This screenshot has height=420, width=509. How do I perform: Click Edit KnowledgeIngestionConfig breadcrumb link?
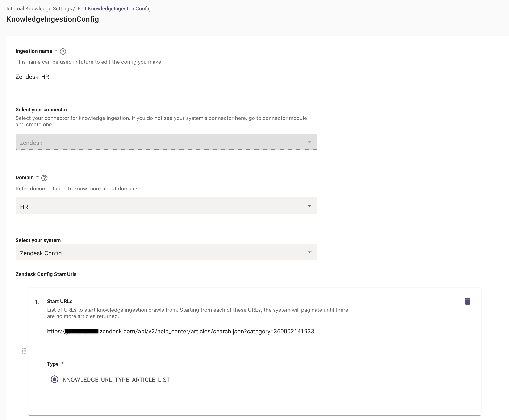click(x=114, y=9)
